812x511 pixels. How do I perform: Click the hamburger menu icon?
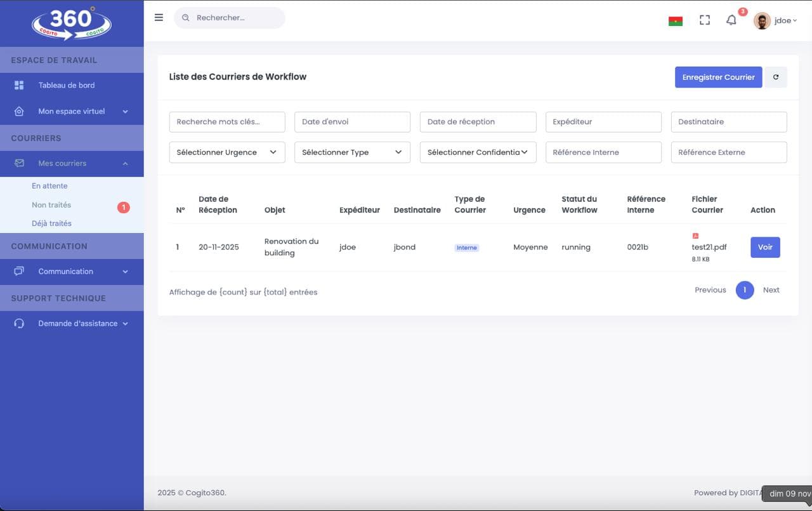[x=159, y=18]
